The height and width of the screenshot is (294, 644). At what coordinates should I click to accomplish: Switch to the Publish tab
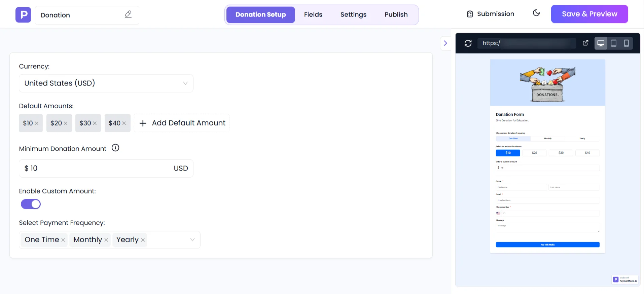[396, 15]
